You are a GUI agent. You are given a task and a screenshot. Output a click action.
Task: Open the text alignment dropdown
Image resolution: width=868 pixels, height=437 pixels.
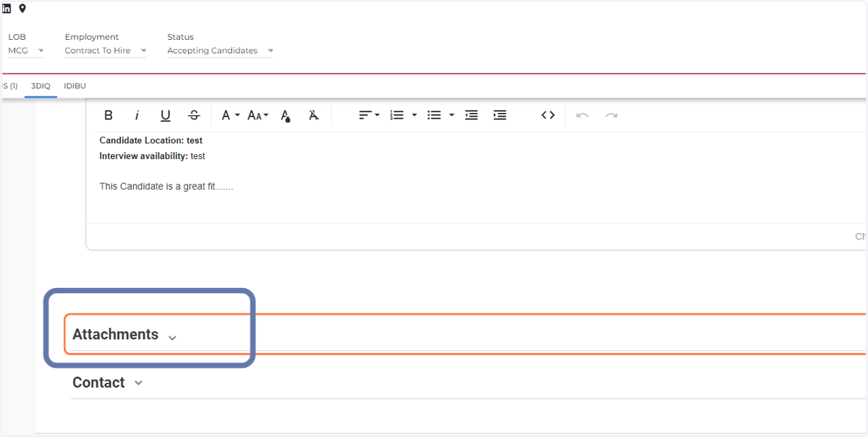coord(369,115)
